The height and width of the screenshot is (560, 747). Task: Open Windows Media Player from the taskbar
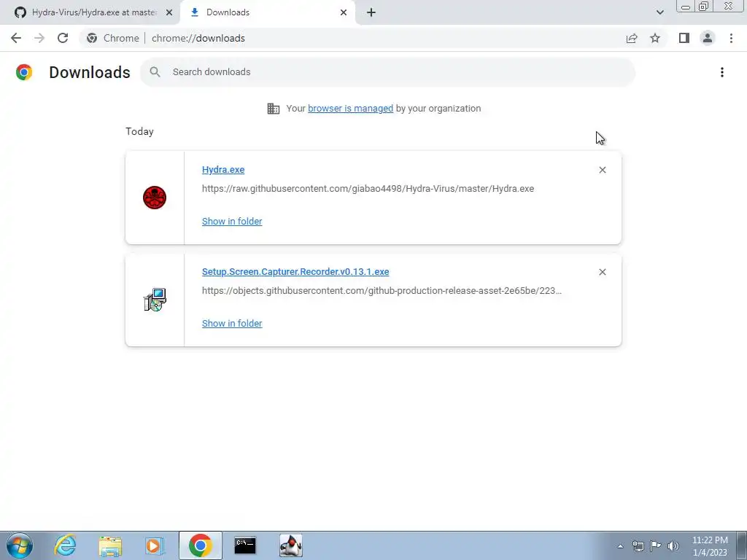[x=155, y=545]
